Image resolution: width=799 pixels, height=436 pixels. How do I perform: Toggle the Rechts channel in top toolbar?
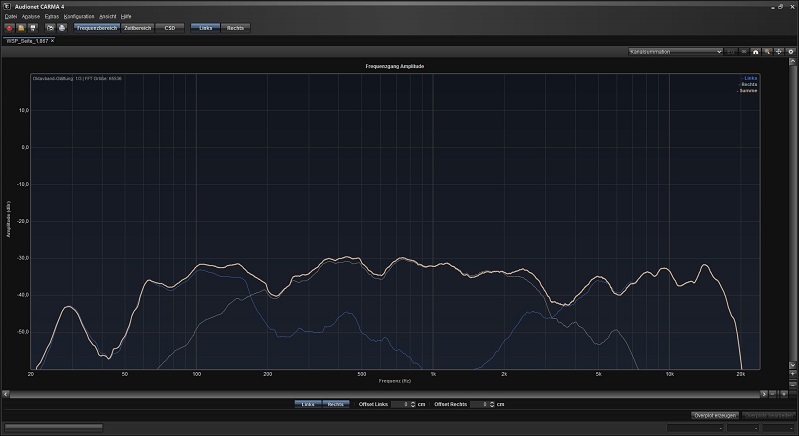[x=236, y=28]
